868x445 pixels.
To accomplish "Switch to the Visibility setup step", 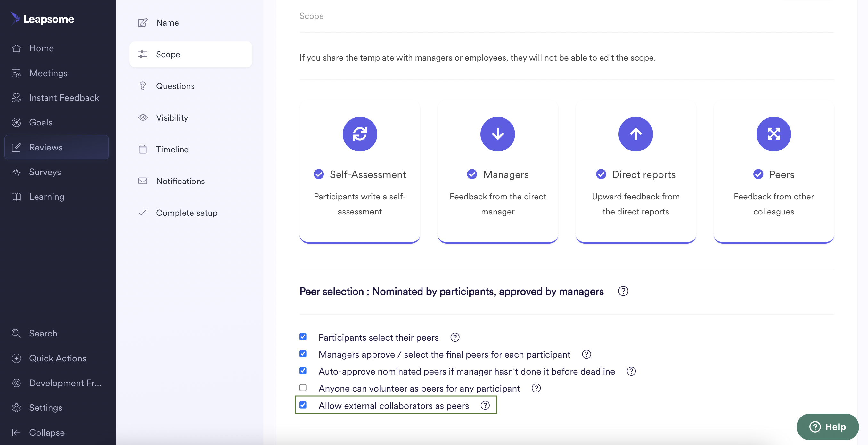I will pyautogui.click(x=191, y=117).
